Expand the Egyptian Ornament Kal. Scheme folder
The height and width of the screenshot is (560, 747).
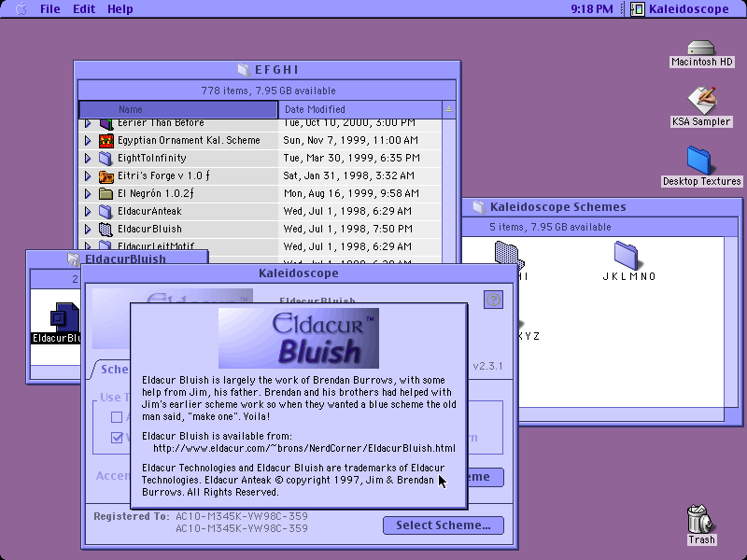point(88,141)
